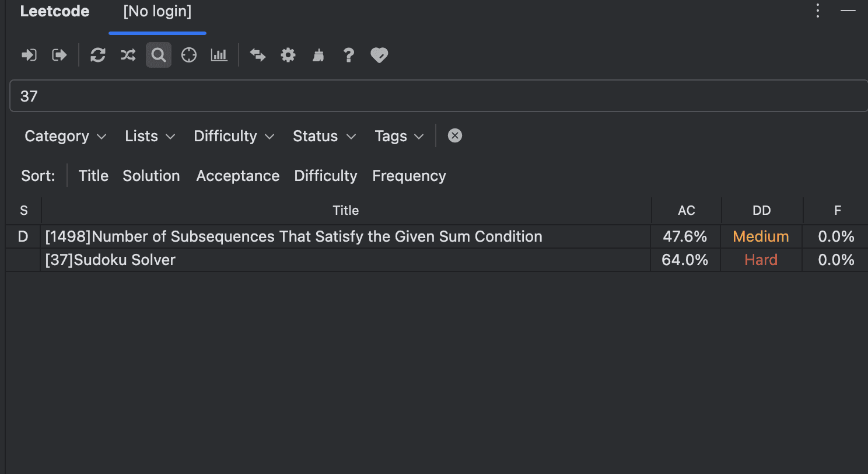The height and width of the screenshot is (474, 868).
Task: Click the search field containing 37
Action: click(x=437, y=96)
